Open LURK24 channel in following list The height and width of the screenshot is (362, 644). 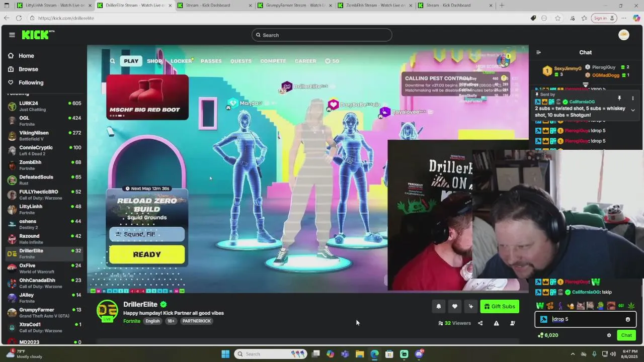click(x=44, y=106)
